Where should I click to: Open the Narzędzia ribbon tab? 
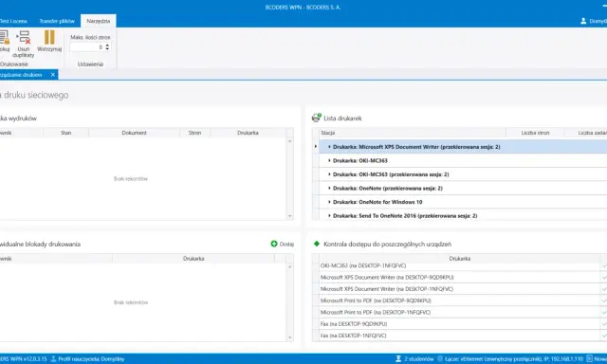pyautogui.click(x=99, y=21)
